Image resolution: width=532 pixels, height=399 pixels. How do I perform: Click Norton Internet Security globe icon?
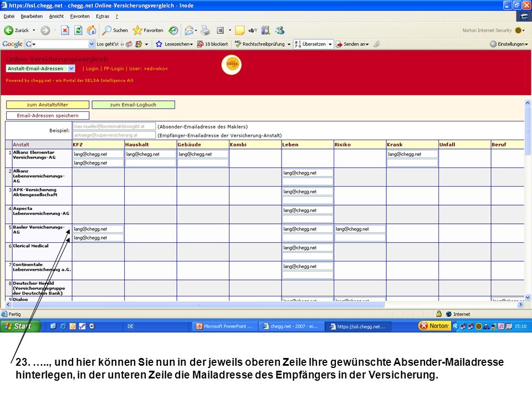518,30
